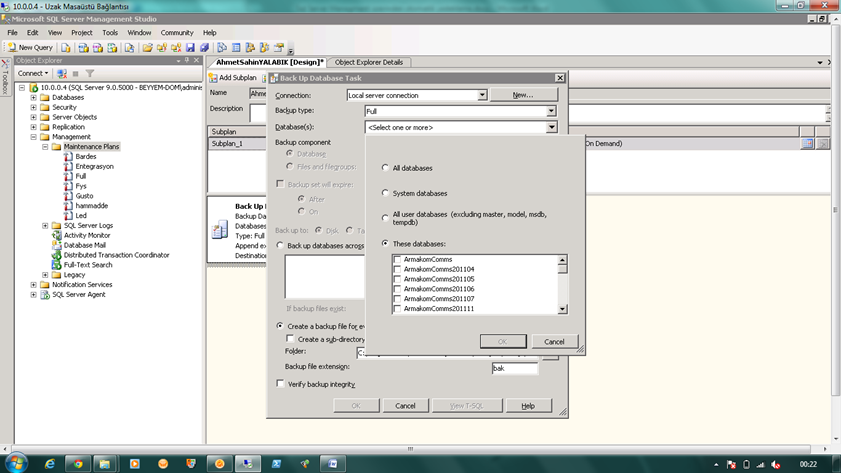Screen dimensions: 841x473
Task: Select Distributed Transaction Coordinator node
Action: click(116, 255)
